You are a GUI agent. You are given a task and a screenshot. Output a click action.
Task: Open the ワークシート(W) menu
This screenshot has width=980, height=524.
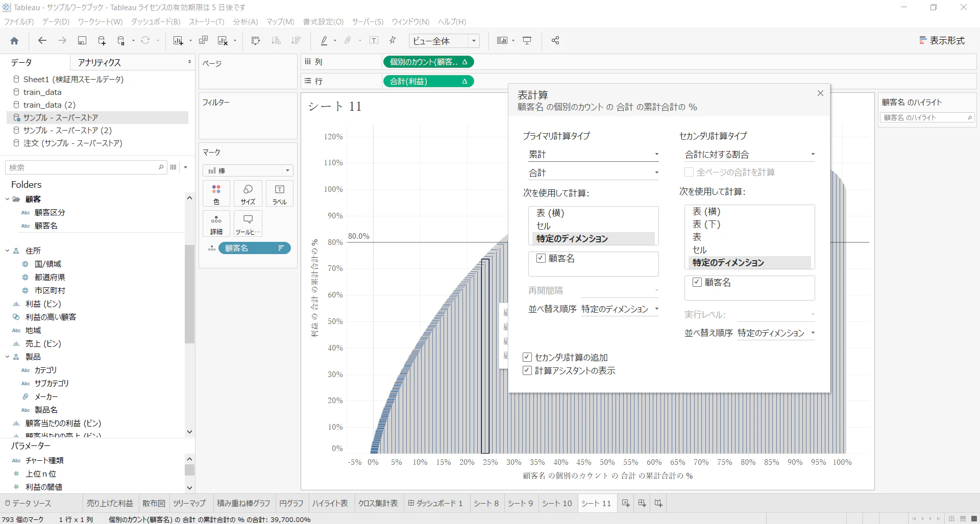[100, 22]
